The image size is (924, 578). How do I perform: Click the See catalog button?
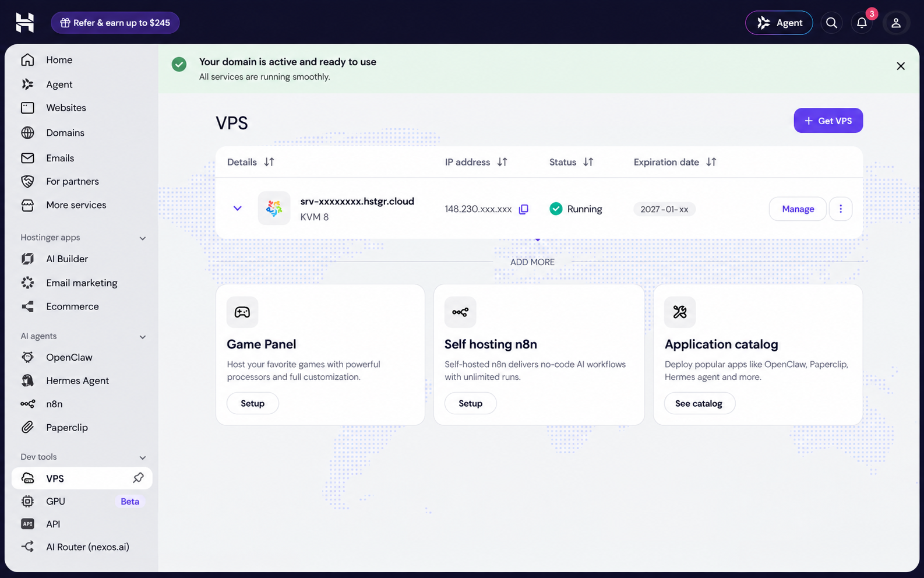click(x=699, y=403)
